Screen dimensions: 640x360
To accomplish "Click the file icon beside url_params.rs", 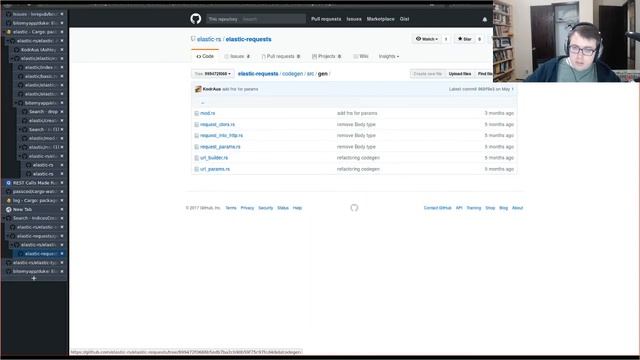I will [x=196, y=169].
